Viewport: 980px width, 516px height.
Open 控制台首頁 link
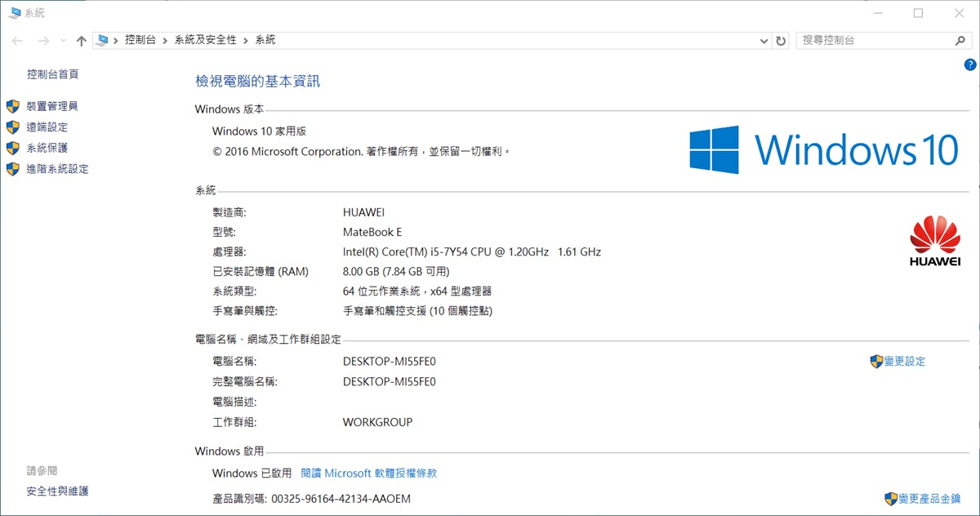point(53,74)
